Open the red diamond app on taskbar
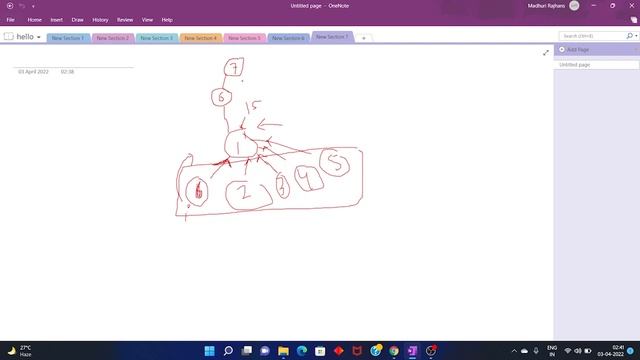The height and width of the screenshot is (360, 640). 338,351
